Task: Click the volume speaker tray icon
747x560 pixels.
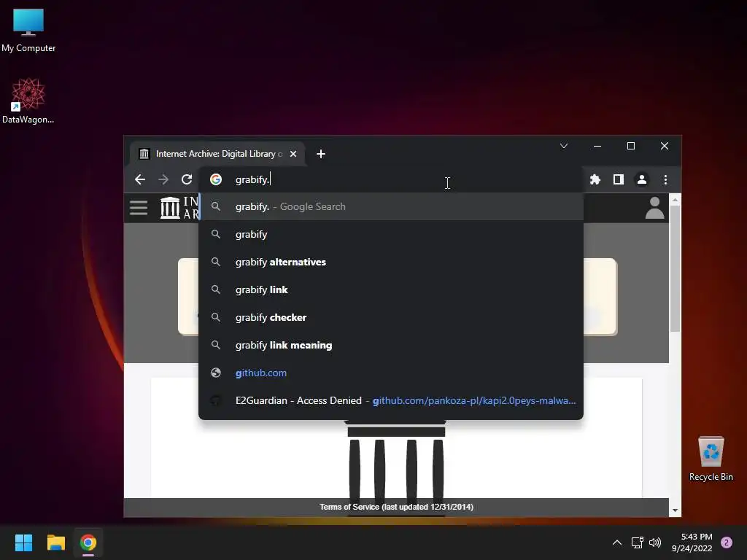Action: [x=655, y=542]
